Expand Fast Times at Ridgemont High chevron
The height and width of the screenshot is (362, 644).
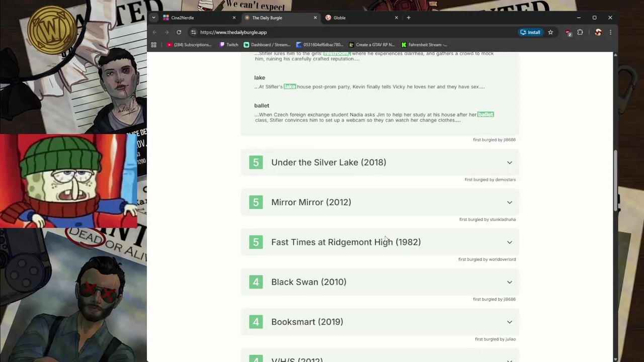coord(510,242)
